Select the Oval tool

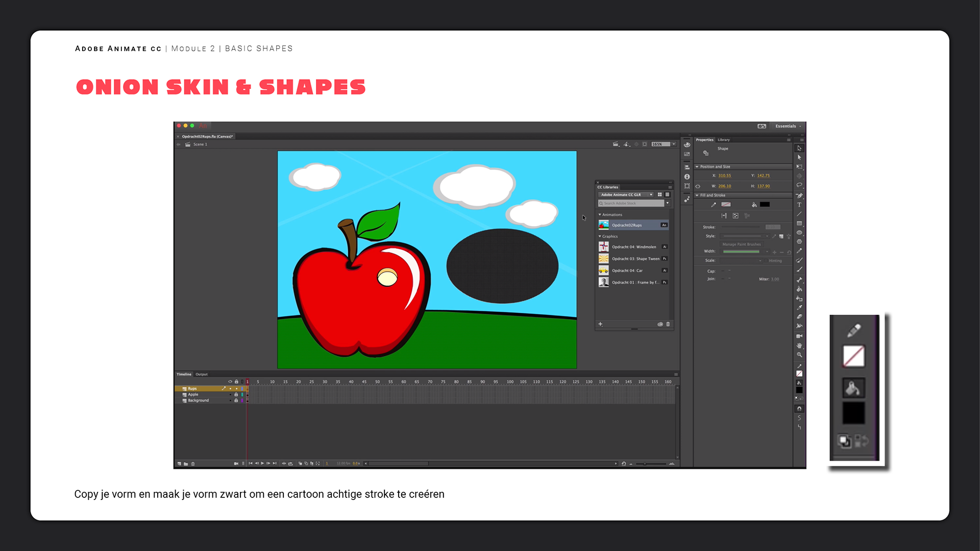click(x=799, y=233)
